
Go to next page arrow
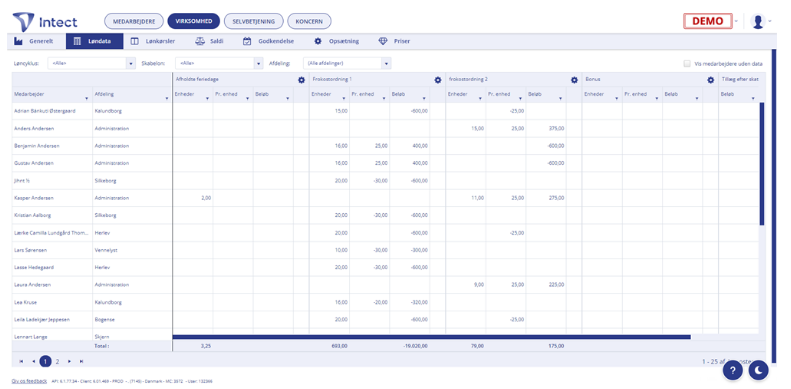(x=70, y=361)
